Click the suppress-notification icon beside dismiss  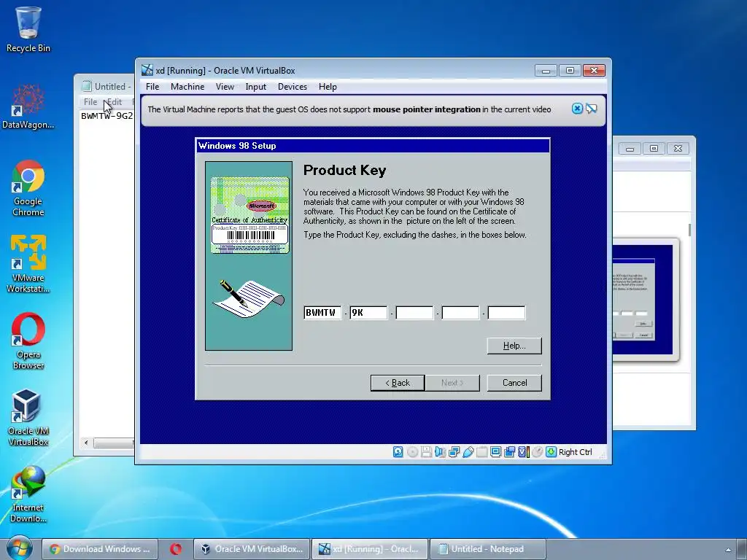(591, 109)
